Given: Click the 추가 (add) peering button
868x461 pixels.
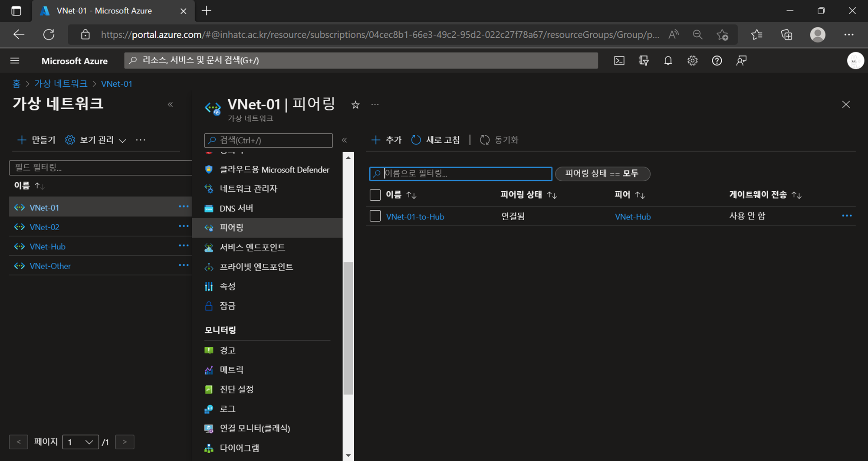Looking at the screenshot, I should pyautogui.click(x=387, y=140).
